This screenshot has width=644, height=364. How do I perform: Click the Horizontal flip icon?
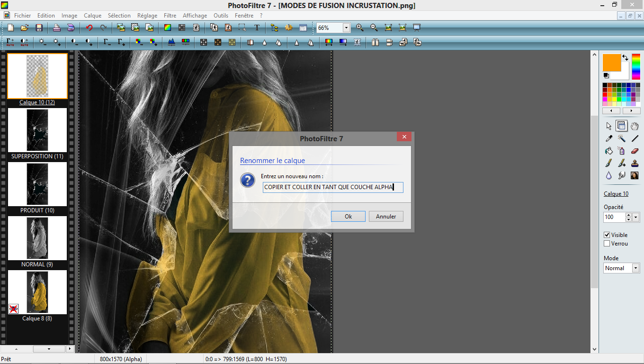click(375, 42)
